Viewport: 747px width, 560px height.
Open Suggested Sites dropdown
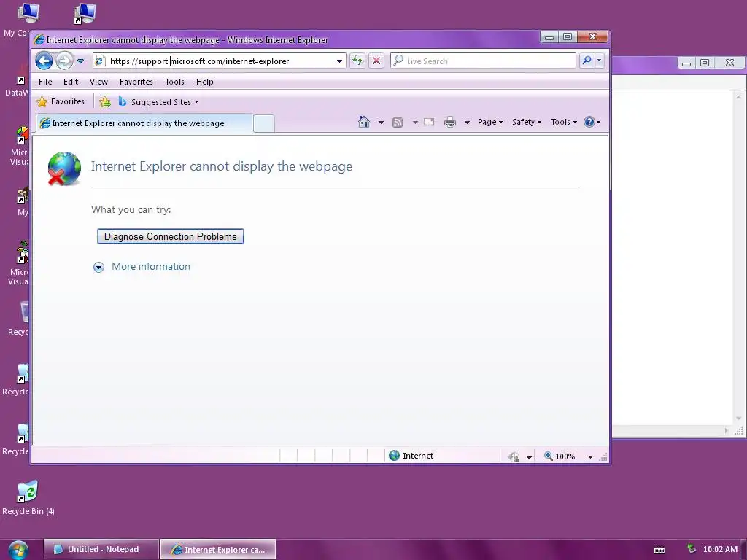(x=158, y=102)
